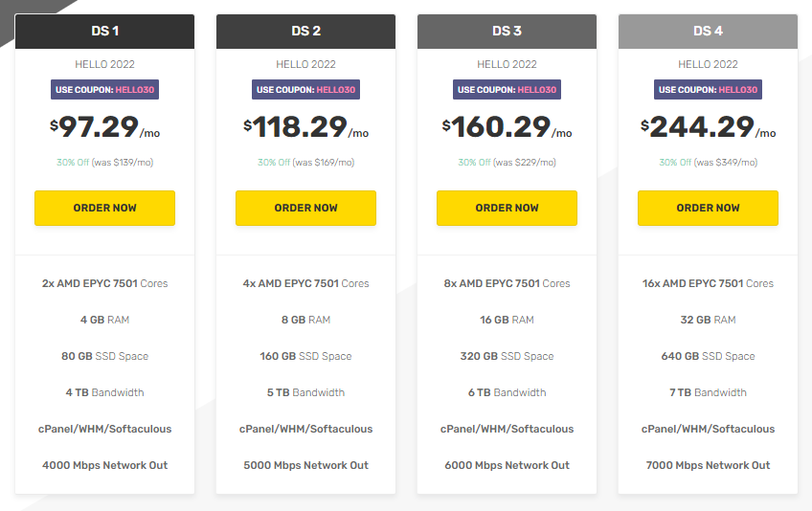Select the coupon code badge under DS 2
812x511 pixels.
(x=305, y=90)
